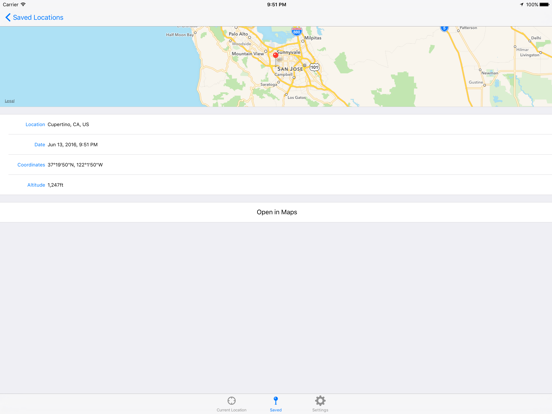Open the Settings tab
Screen dimensions: 552x414
320,403
